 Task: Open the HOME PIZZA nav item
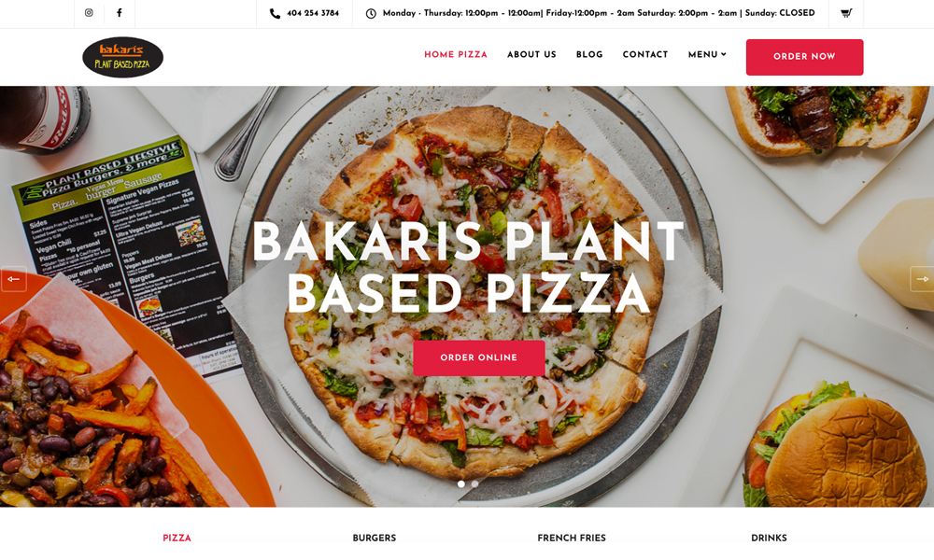pos(456,54)
